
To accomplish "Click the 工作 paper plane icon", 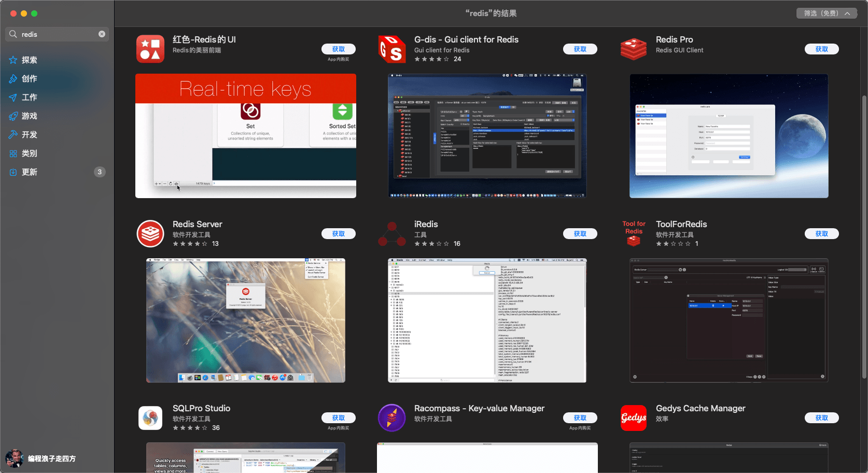I will (13, 98).
